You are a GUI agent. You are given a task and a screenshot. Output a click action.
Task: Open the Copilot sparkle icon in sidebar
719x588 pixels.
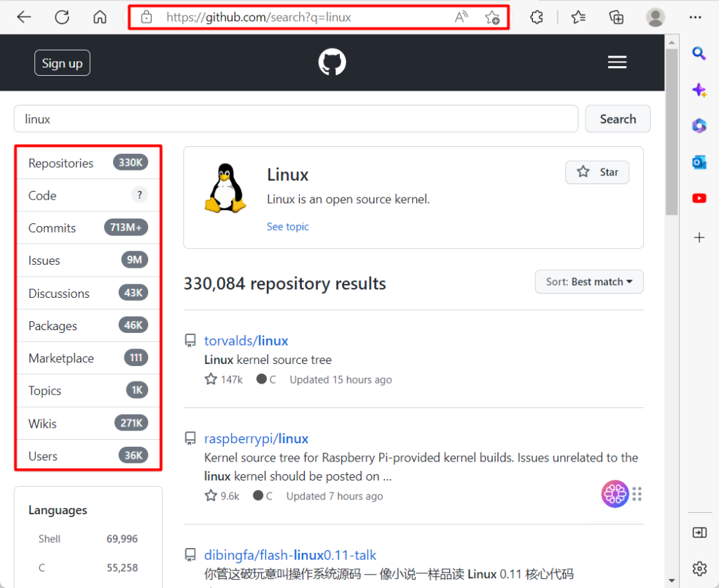pos(699,90)
